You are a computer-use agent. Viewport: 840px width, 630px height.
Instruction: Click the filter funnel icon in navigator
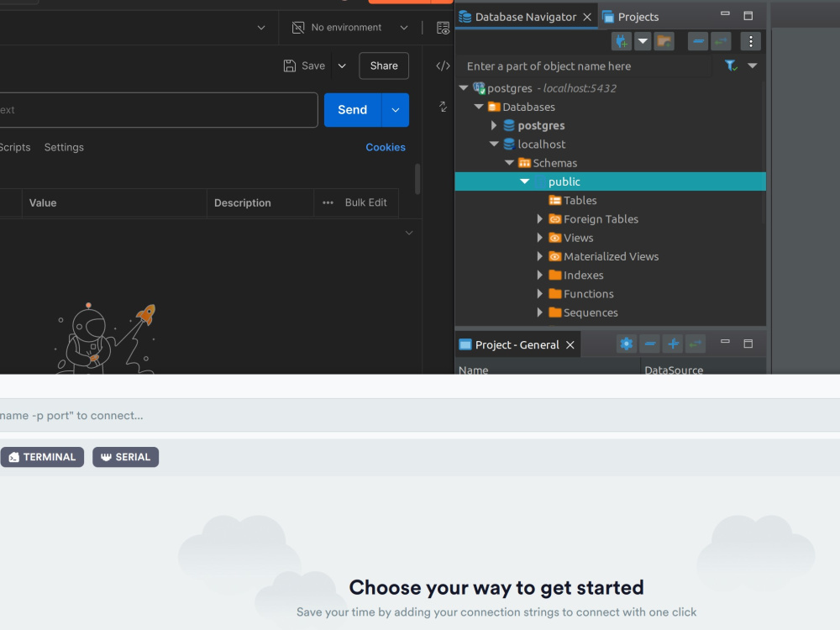tap(731, 66)
